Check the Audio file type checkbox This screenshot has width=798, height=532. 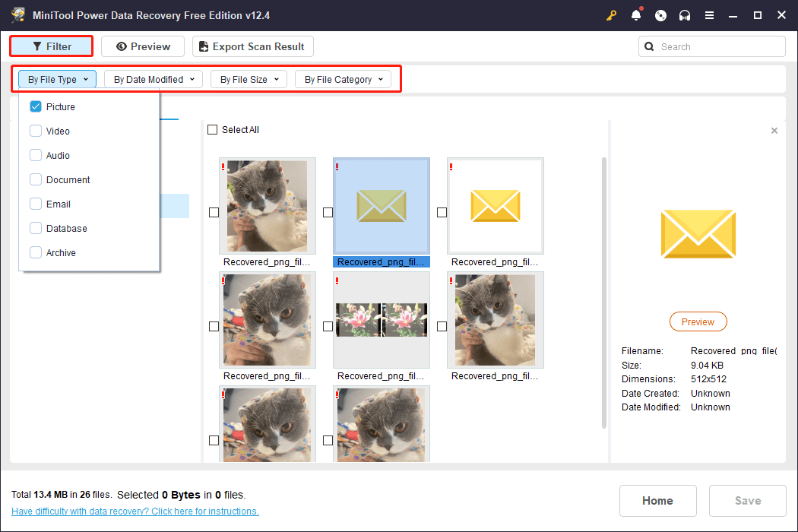36,155
